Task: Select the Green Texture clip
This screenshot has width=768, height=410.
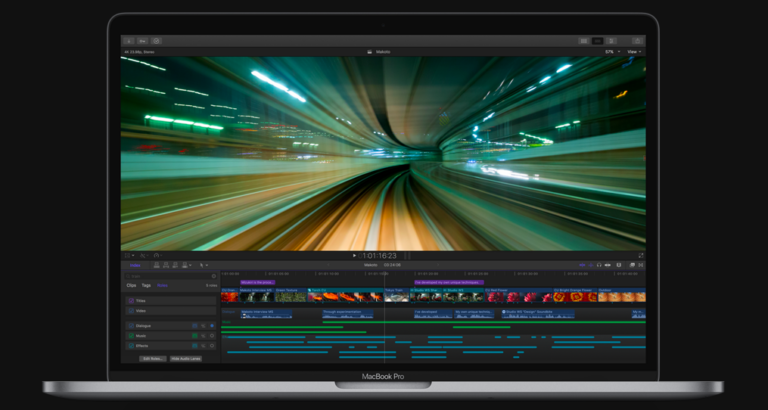Action: point(291,295)
